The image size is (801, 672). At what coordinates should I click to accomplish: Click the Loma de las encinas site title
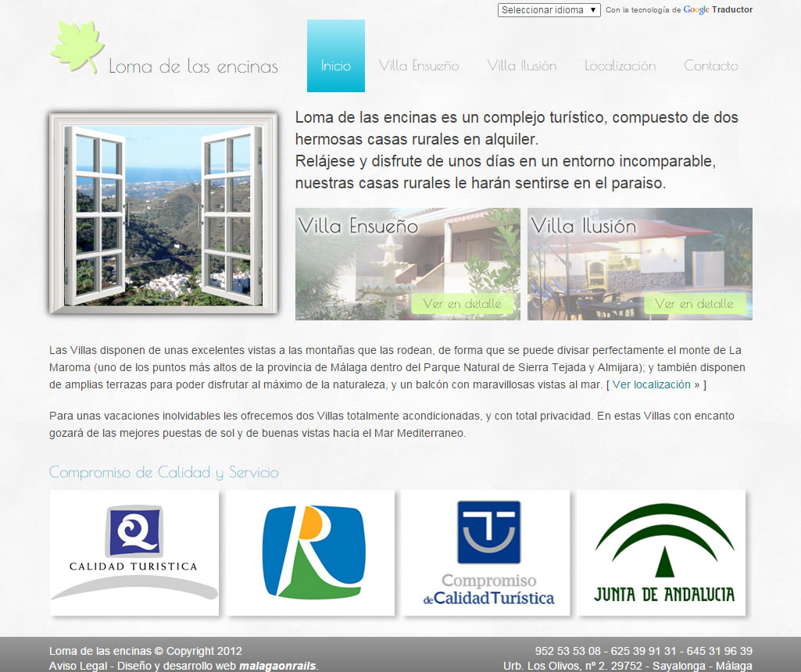(193, 66)
